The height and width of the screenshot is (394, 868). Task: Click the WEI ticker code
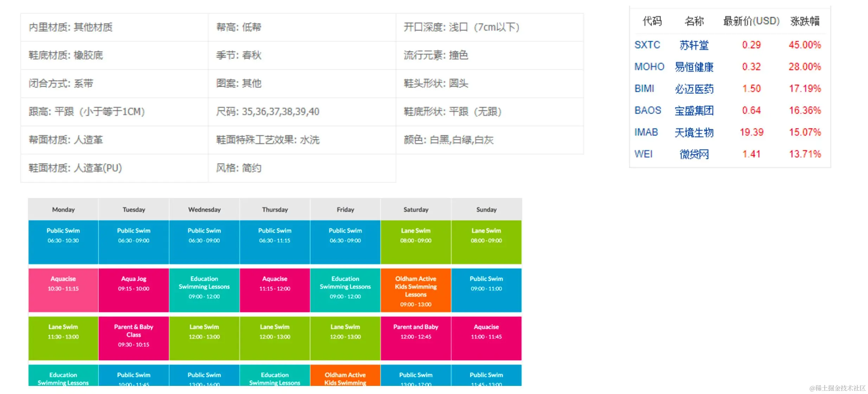[x=643, y=154]
